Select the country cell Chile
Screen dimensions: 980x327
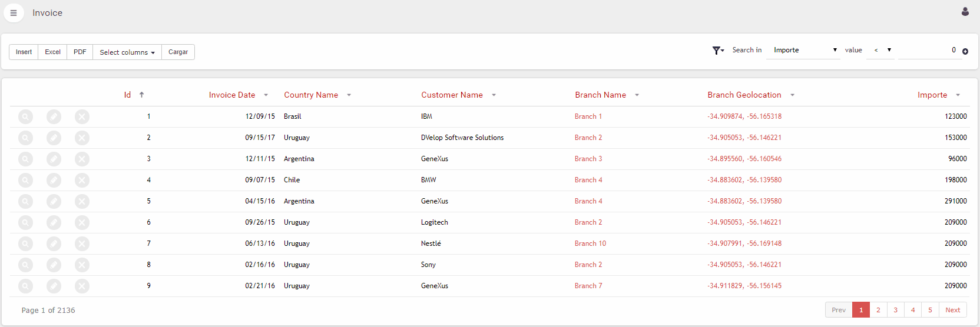click(292, 180)
